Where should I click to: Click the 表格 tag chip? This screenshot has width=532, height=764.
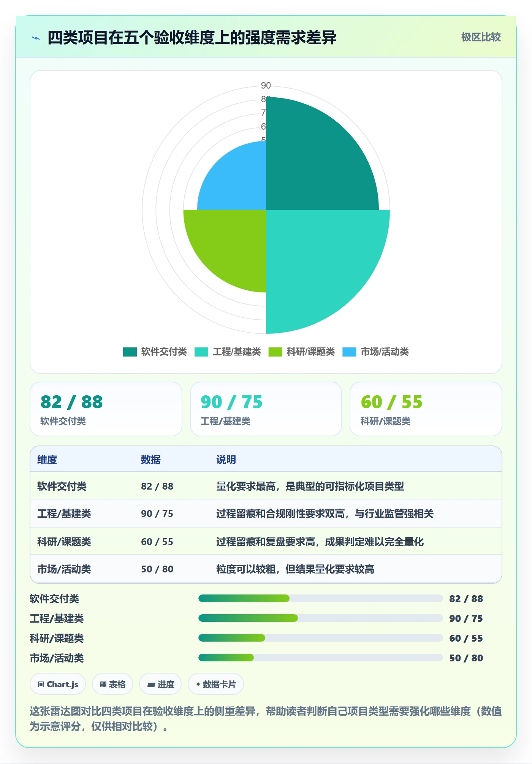(112, 684)
